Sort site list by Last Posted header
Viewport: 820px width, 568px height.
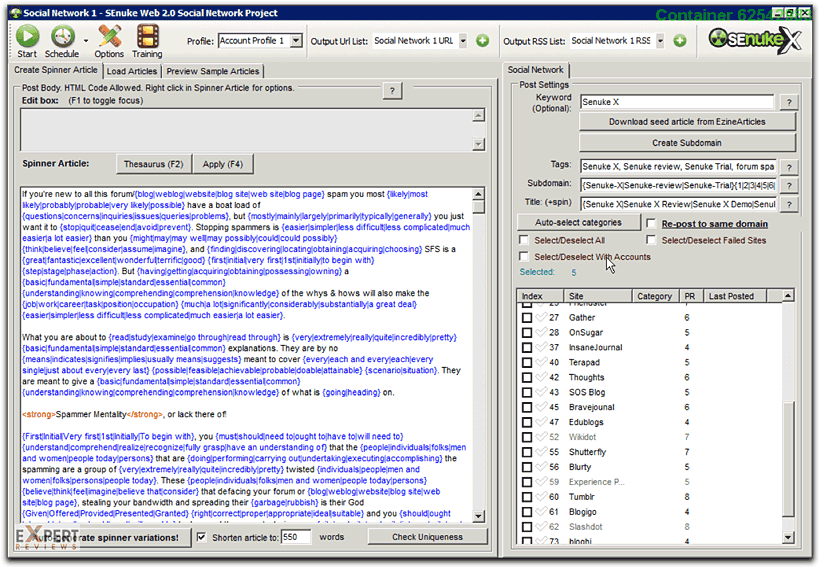[735, 296]
